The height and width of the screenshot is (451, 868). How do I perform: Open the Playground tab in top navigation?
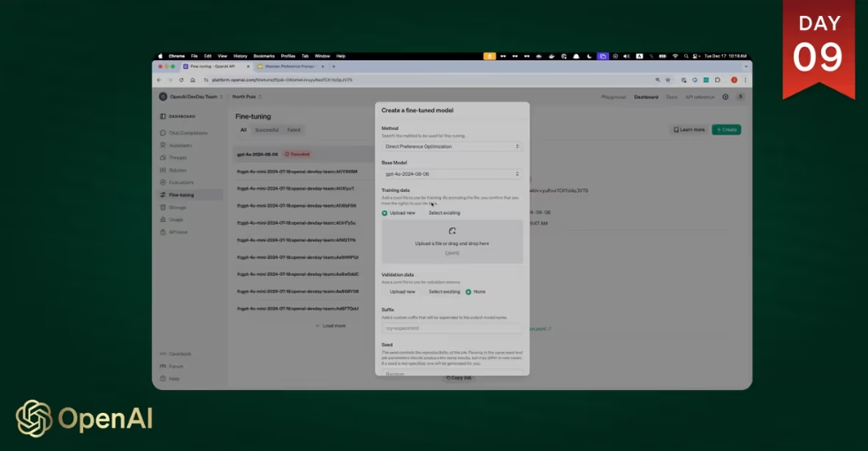point(613,96)
